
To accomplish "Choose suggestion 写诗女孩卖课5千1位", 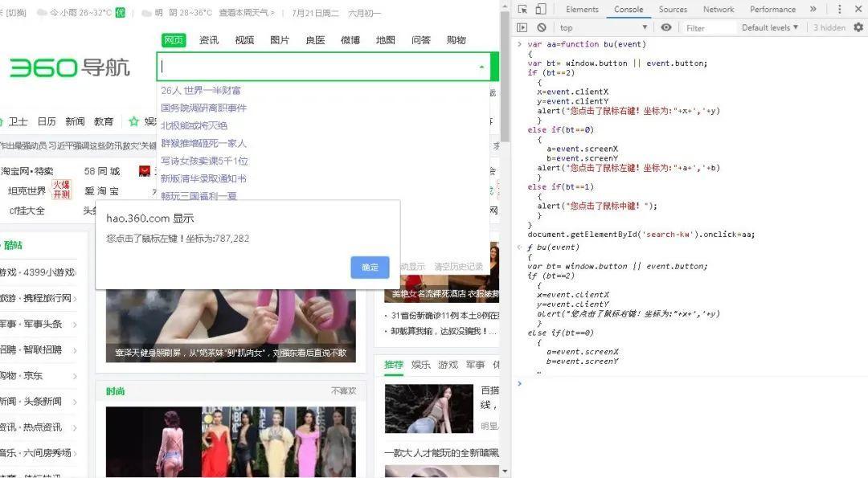I will pyautogui.click(x=204, y=161).
